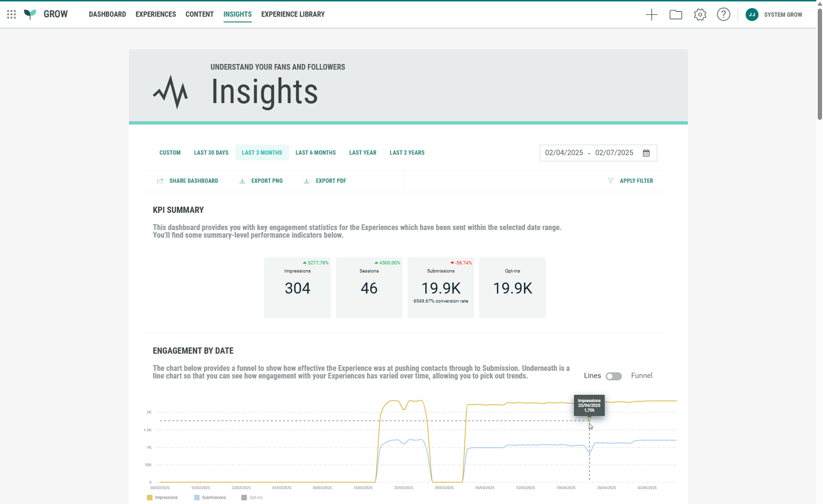823x504 pixels.
Task: Click Share Dashboard
Action: click(188, 181)
